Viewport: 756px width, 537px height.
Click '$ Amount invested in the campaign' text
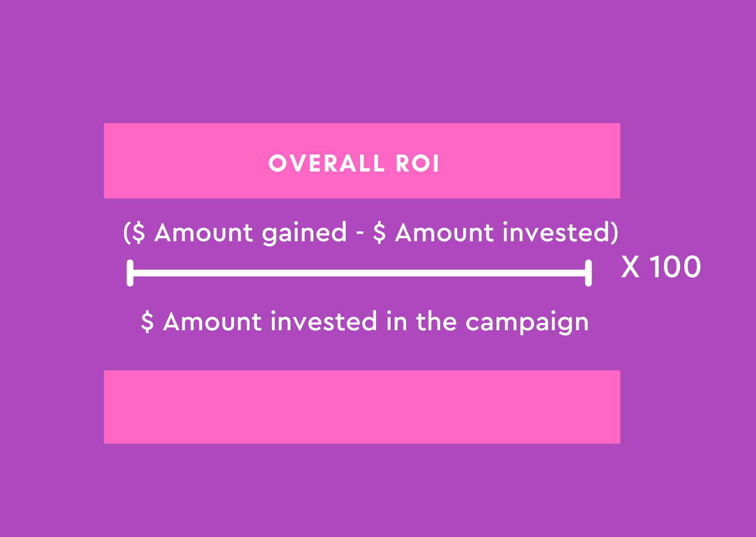[x=365, y=323]
